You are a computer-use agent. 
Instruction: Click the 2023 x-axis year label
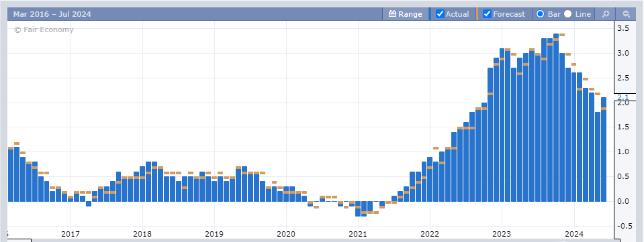point(502,234)
